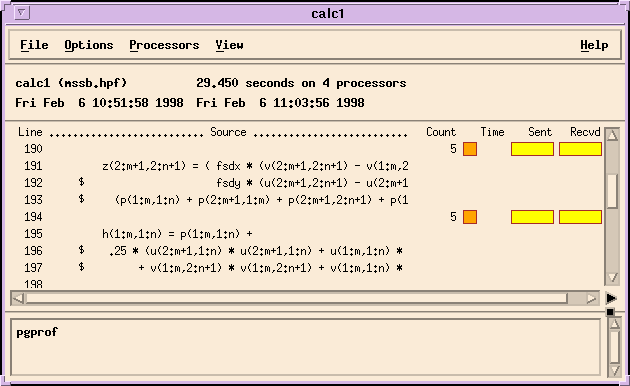Viewport: 630px width, 386px height.
Task: Open the Options menu
Action: [x=89, y=45]
